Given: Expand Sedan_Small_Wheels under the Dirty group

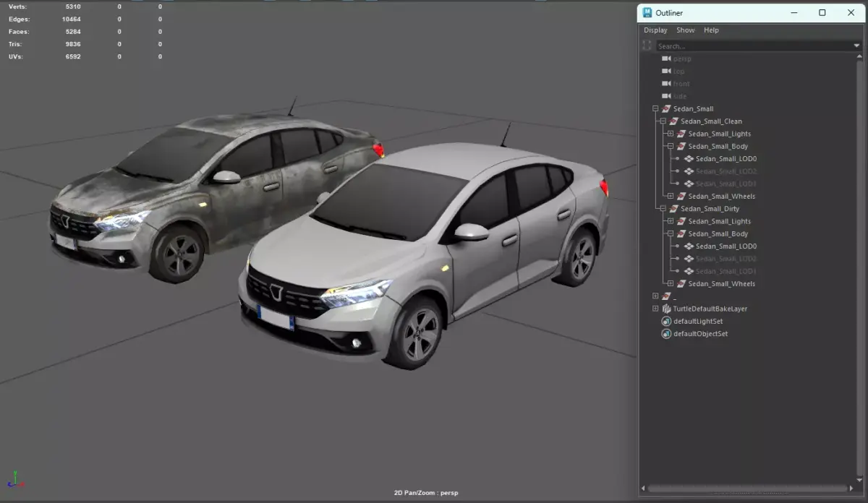Looking at the screenshot, I should (x=671, y=284).
